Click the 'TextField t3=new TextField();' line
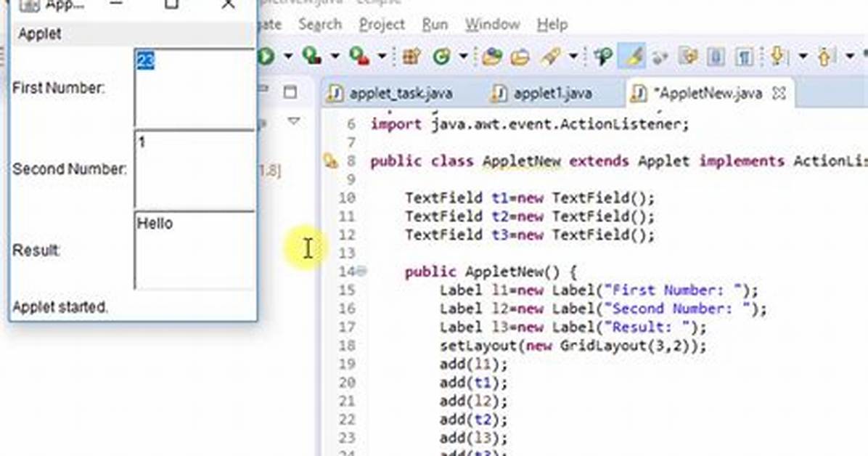 pos(530,235)
